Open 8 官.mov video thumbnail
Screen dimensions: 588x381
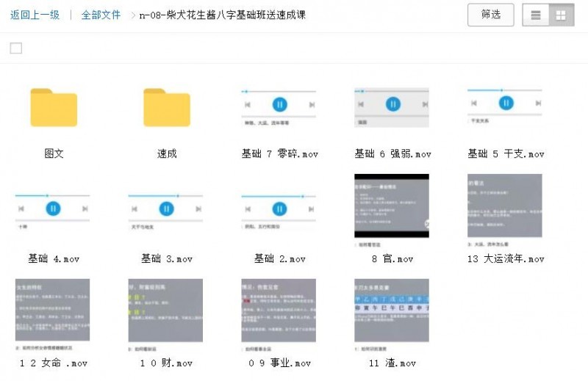(392, 206)
